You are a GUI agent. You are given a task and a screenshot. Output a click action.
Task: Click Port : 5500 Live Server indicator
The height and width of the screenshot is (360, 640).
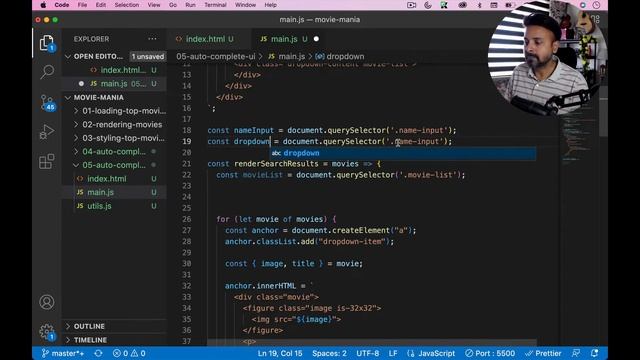490,353
